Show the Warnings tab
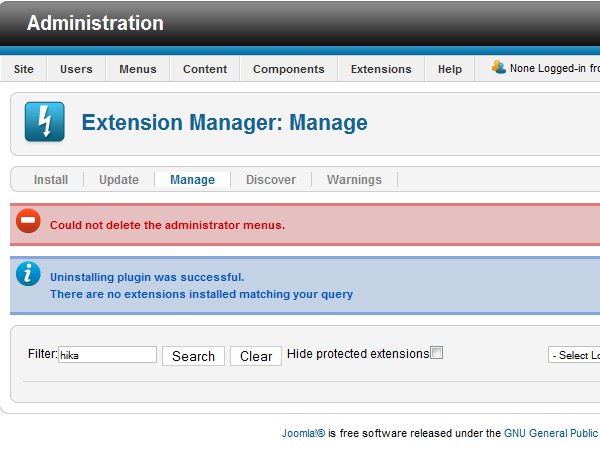600x464 pixels. 354,180
